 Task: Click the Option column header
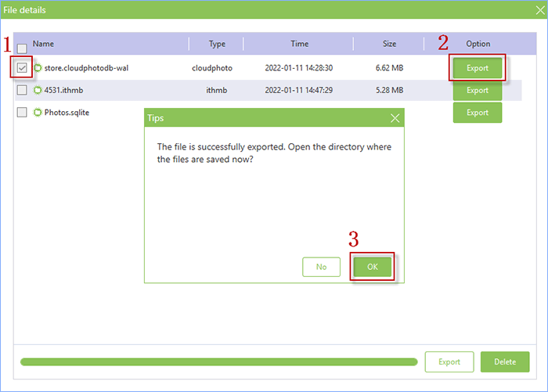coord(478,44)
